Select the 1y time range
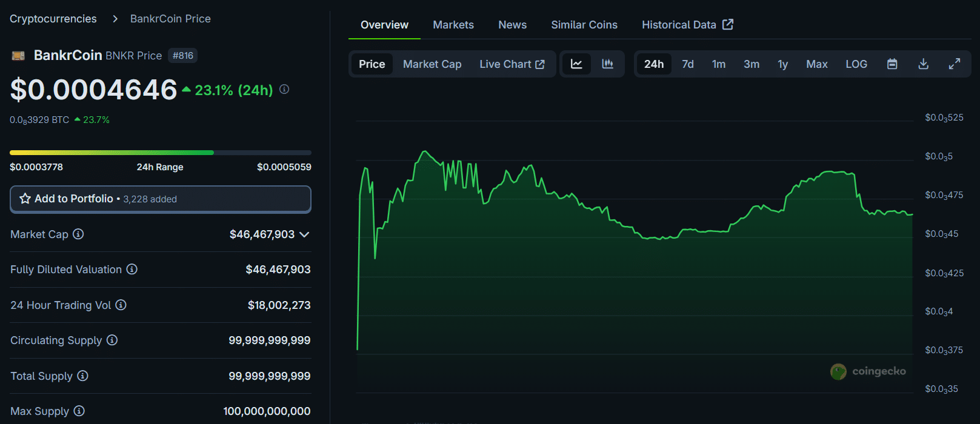Viewport: 980px width, 424px height. tap(783, 64)
